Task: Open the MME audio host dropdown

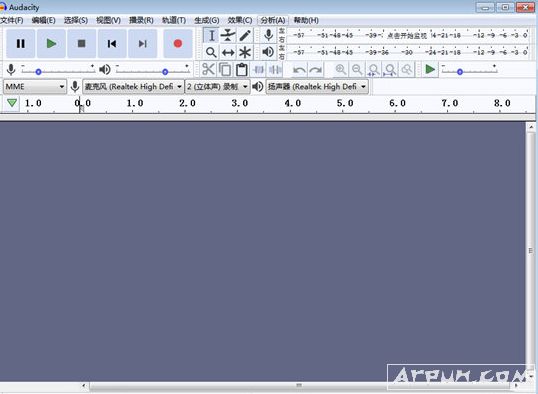Action: [35, 87]
